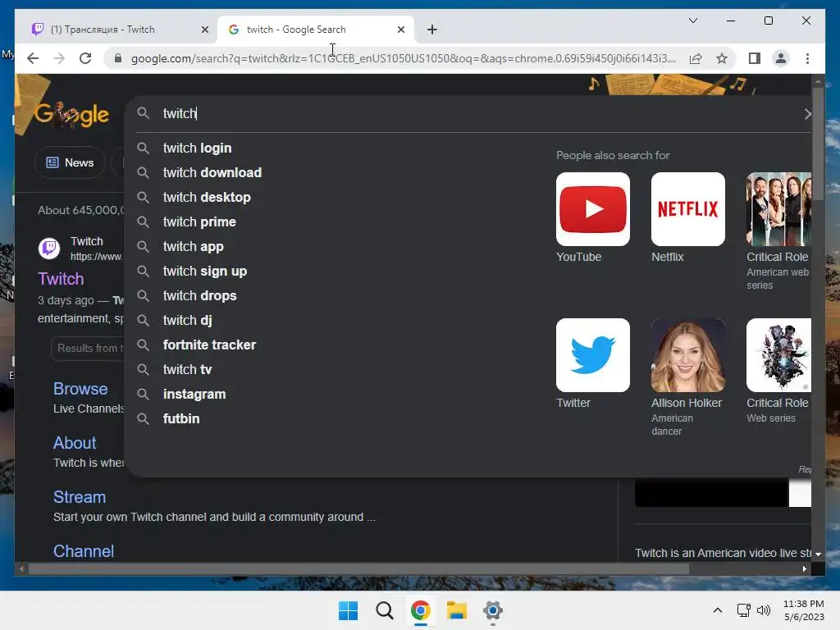Open Critical Role Web series thumbnail
Image resolution: width=840 pixels, height=630 pixels.
778,355
